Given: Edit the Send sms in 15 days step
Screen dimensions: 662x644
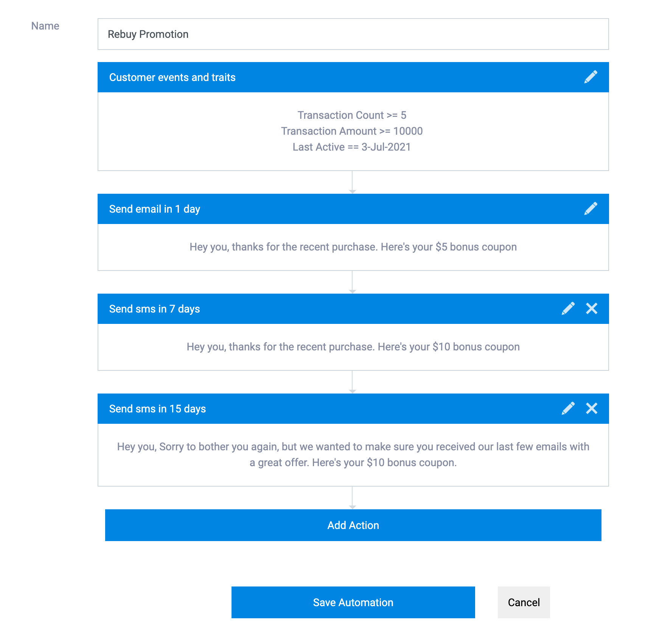Looking at the screenshot, I should pyautogui.click(x=568, y=408).
